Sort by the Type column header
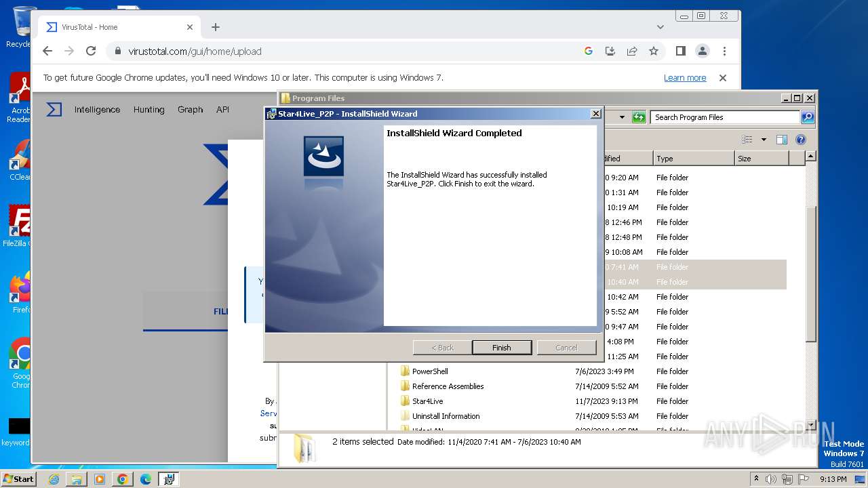The height and width of the screenshot is (488, 868). (x=694, y=159)
